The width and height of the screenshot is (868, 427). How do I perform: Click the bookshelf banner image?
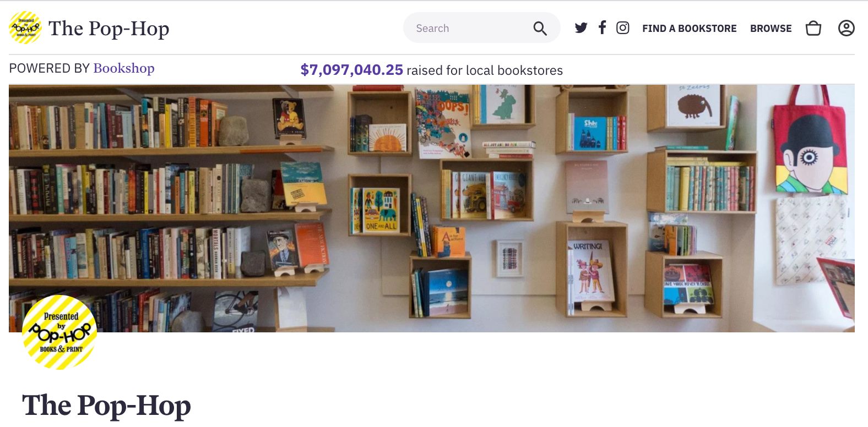(x=432, y=208)
